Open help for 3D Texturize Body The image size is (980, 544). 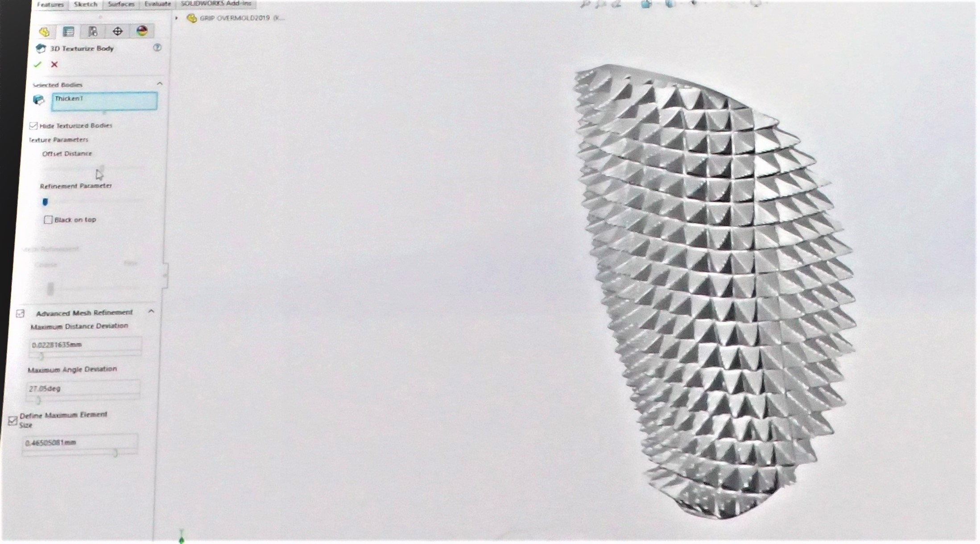157,48
